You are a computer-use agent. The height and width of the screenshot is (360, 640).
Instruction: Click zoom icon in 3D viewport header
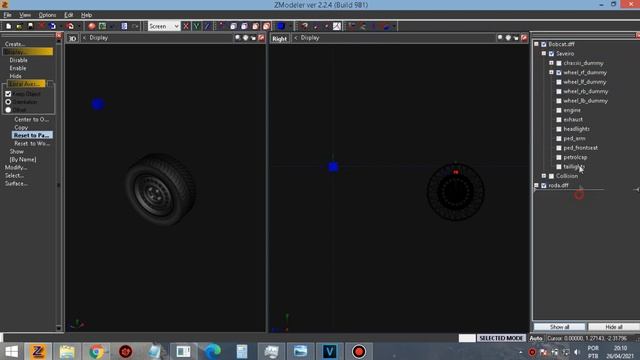pos(238,38)
